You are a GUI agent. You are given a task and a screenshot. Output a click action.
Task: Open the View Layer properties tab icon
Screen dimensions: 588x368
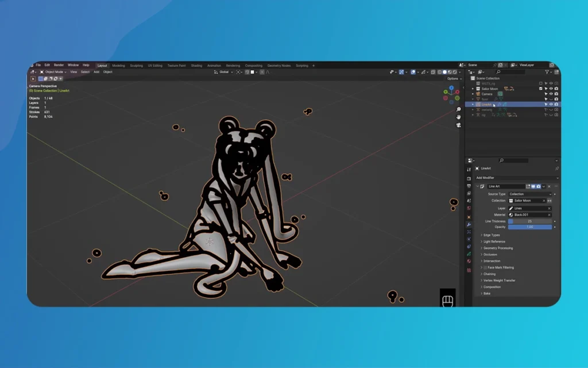point(469,193)
